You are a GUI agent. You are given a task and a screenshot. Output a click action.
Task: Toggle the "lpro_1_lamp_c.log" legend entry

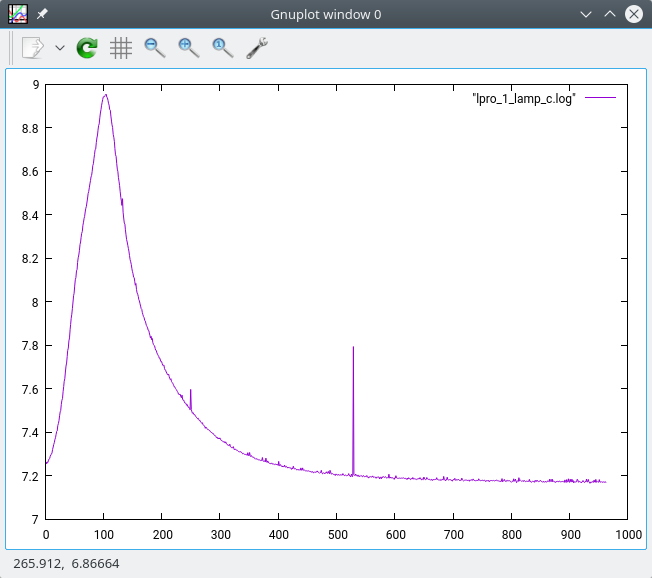pos(524,99)
